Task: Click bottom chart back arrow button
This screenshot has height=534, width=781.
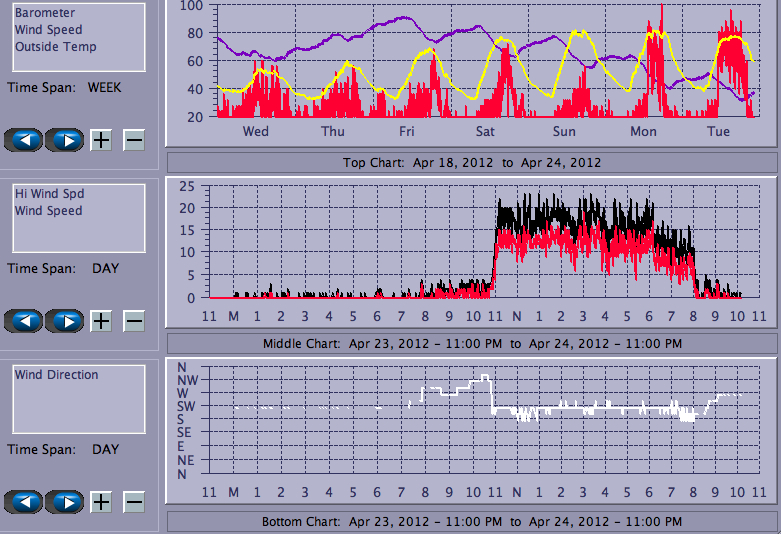Action: [x=24, y=501]
